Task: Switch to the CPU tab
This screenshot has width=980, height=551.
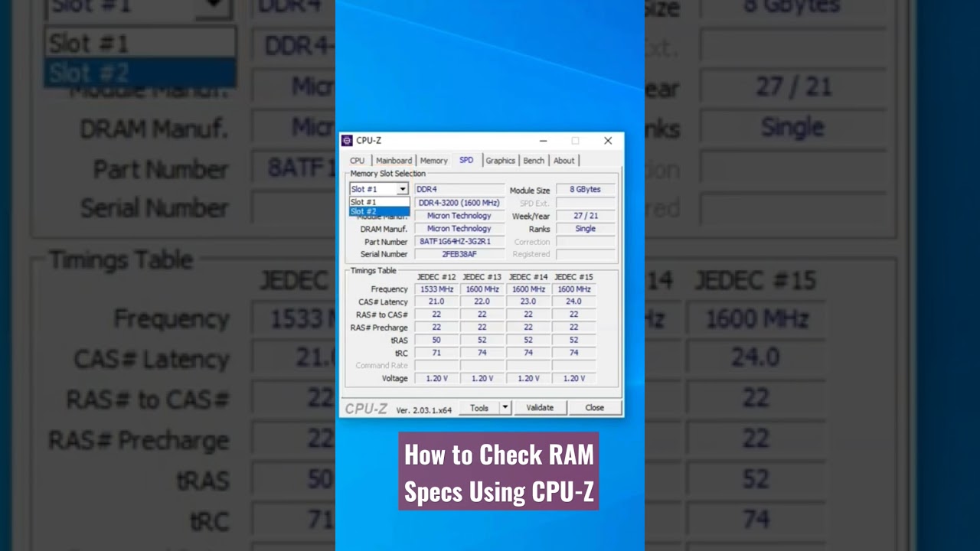Action: [x=358, y=161]
